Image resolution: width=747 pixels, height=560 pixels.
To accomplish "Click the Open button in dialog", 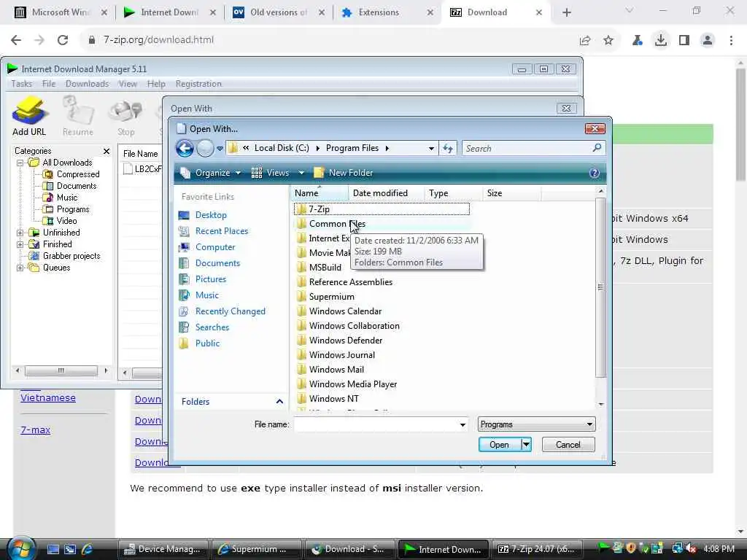I will (499, 445).
